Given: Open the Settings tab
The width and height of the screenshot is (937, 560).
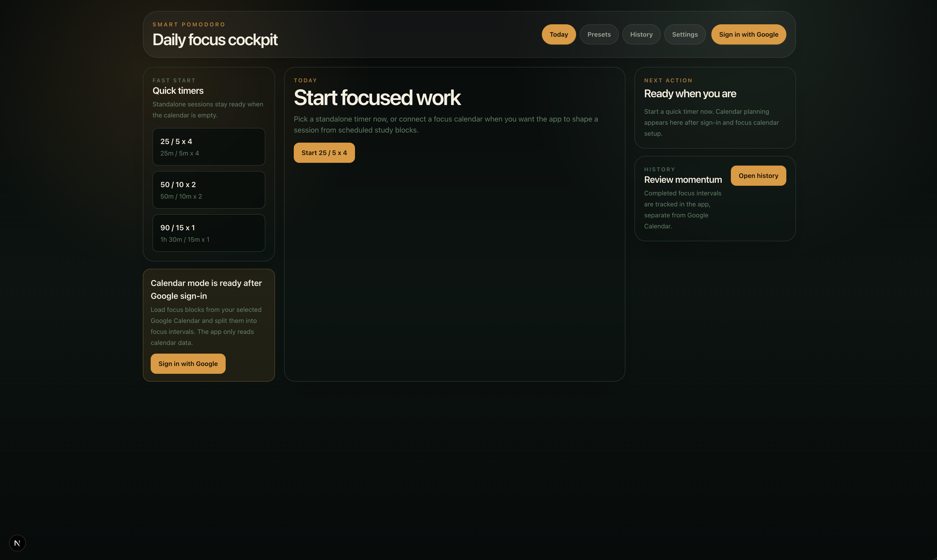Looking at the screenshot, I should 685,34.
